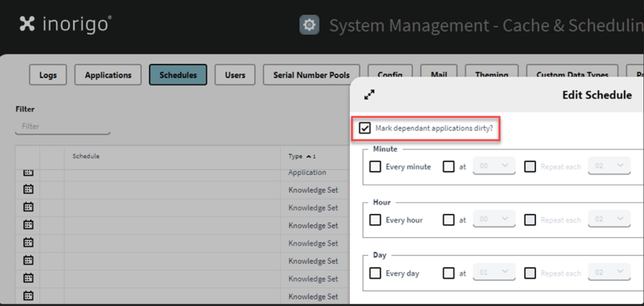Open the Hour 'Repeat each' dropdown
644x306 pixels.
pos(609,219)
